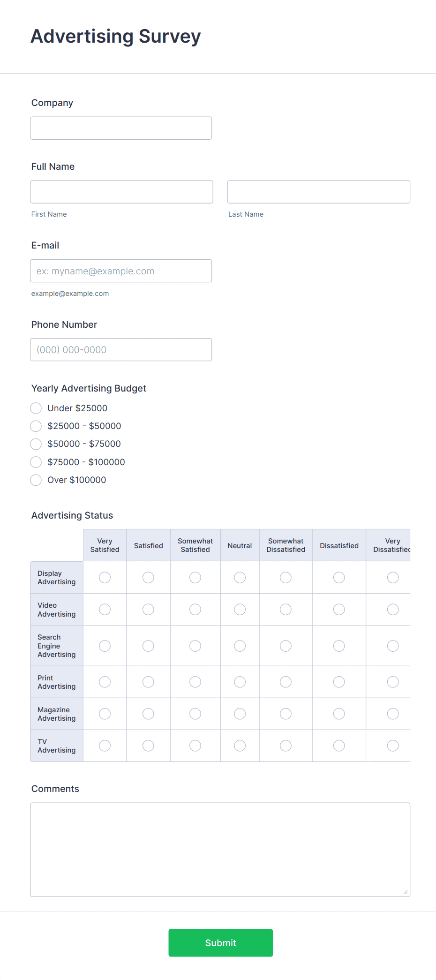
Task: Mark Magazine Advertising as Somewhat Satisfied
Action: (195, 714)
